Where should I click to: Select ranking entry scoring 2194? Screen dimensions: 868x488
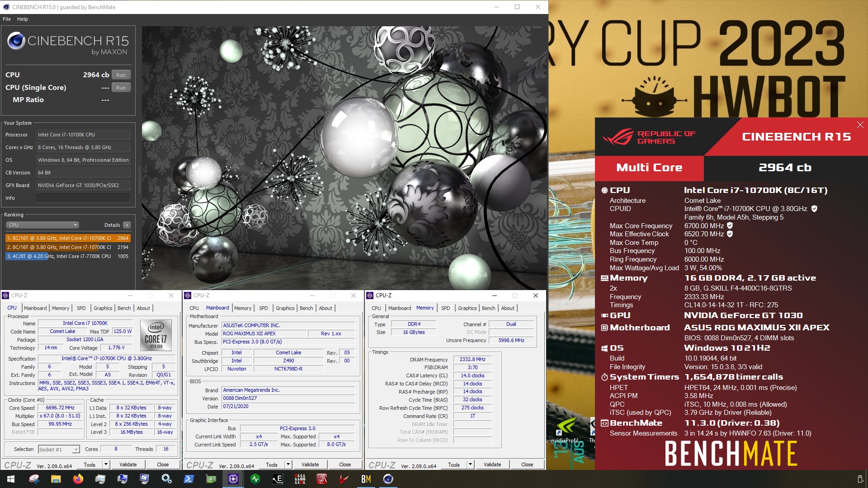[x=68, y=247]
